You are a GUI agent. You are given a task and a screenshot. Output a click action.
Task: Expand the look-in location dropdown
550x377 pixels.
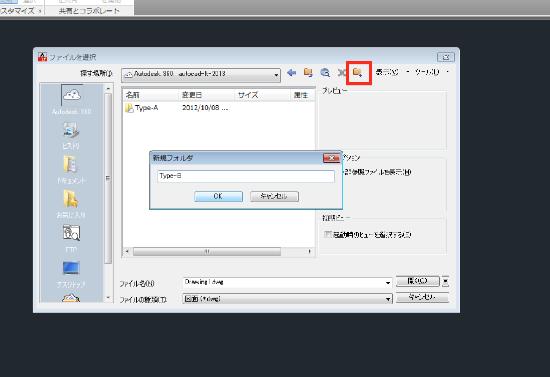pos(276,75)
